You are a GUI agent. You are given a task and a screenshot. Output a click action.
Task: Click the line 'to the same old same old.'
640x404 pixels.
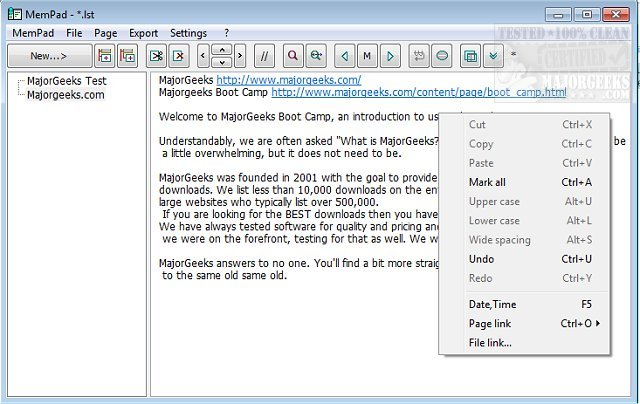point(224,275)
